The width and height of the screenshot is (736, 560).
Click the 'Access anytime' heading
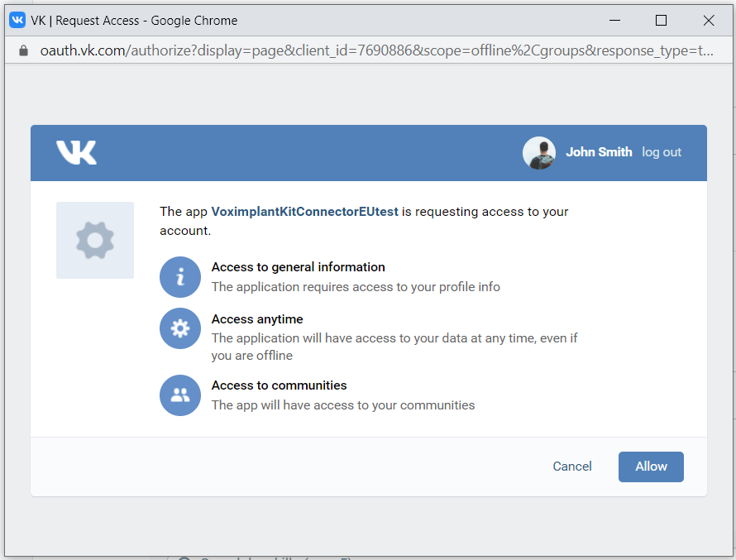257,318
